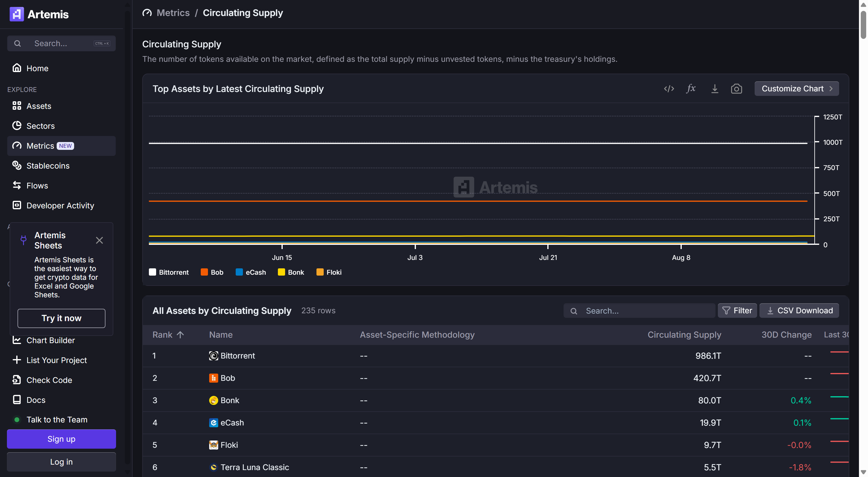Click the Terra Luna Classic asset icon

(x=213, y=467)
